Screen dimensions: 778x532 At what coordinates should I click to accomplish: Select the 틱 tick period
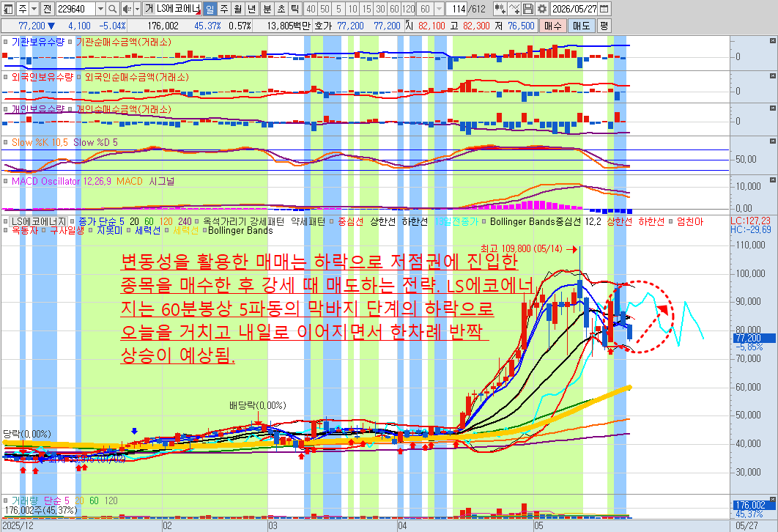pyautogui.click(x=294, y=9)
